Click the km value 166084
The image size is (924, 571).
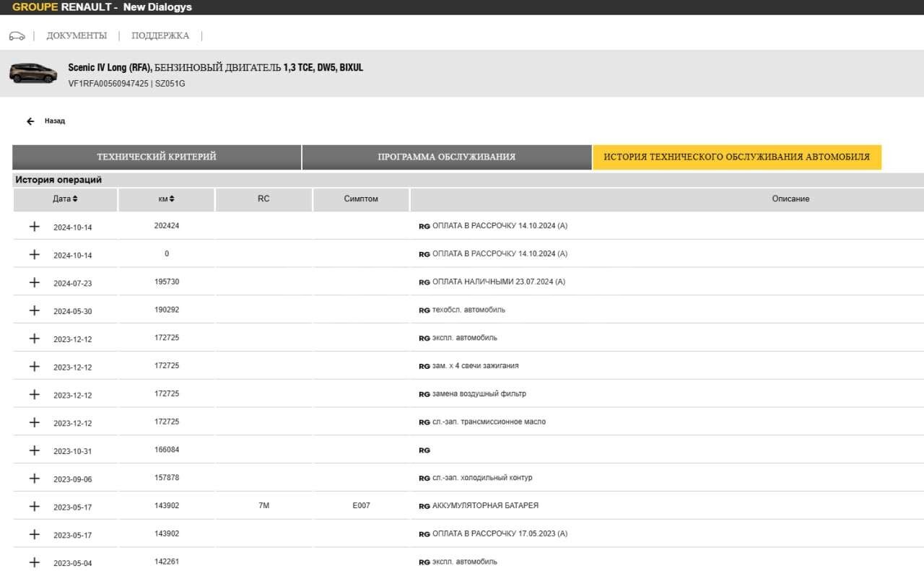(x=167, y=450)
